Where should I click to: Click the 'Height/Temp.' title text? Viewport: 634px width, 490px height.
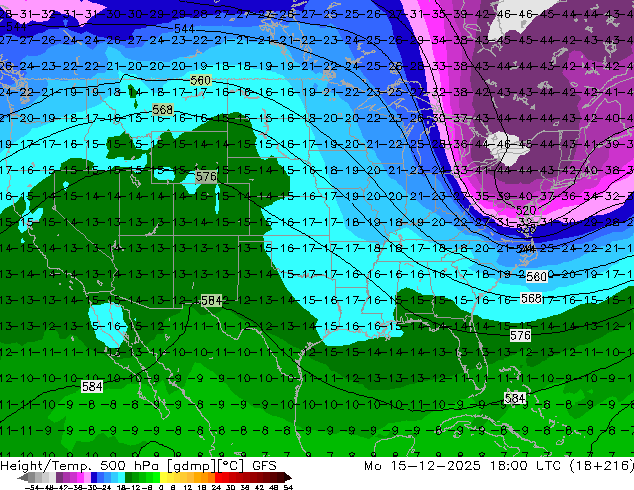tap(44, 466)
